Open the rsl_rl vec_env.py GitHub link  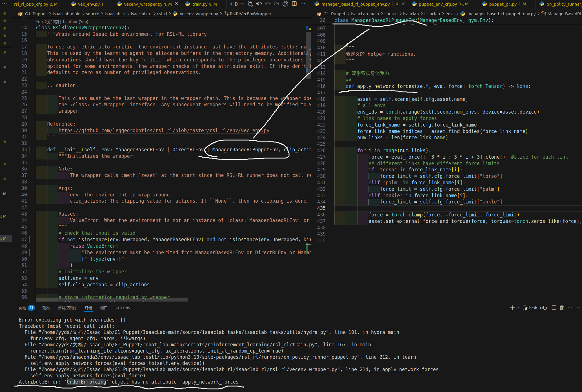pos(164,130)
